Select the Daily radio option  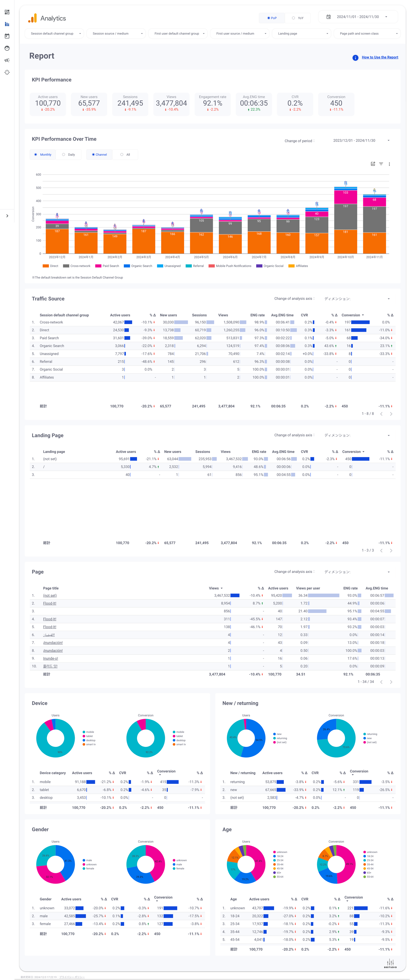(63, 154)
